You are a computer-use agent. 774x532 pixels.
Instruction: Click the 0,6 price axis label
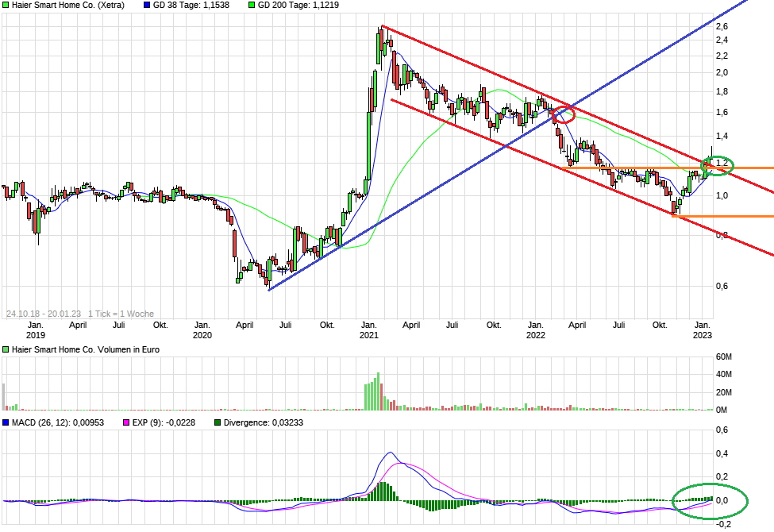(x=722, y=286)
